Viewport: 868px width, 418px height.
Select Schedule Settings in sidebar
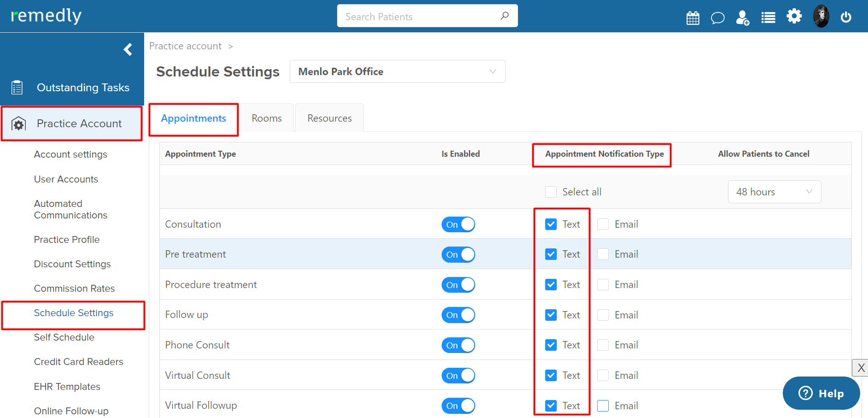tap(74, 313)
